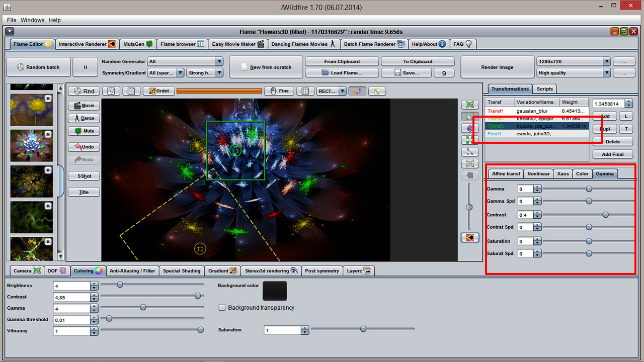This screenshot has width=644, height=362.
Task: Click the yellow triangle icon in preview toolbar
Action: click(377, 91)
